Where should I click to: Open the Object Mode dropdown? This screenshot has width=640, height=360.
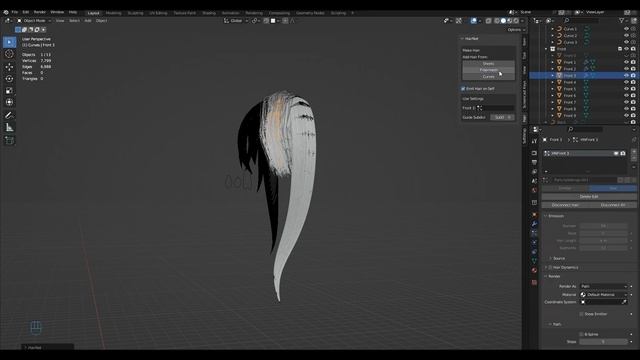34,20
